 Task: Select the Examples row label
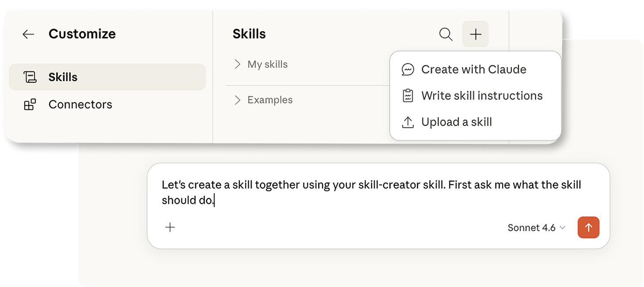[x=270, y=100]
